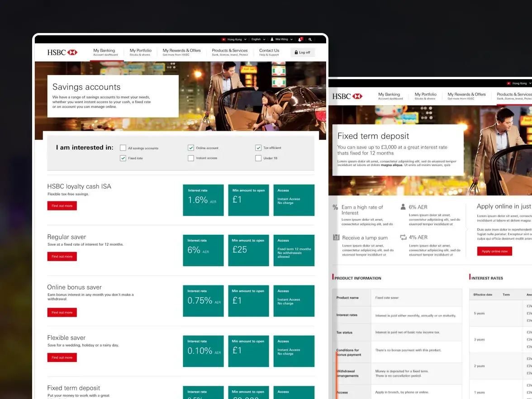This screenshot has height=399, width=532.
Task: Open My Banking on the Fixed term deposit page
Action: [x=390, y=96]
